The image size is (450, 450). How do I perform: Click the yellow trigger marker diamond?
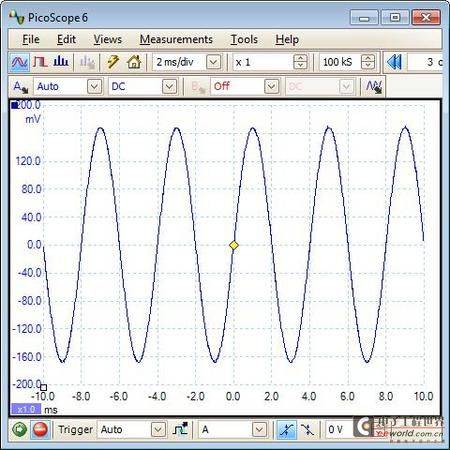[x=234, y=245]
